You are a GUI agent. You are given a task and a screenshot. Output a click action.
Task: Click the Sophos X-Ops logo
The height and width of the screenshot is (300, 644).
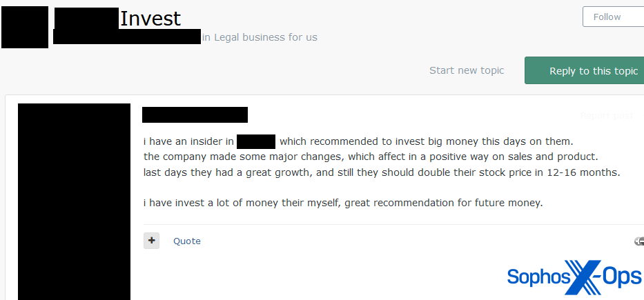(574, 277)
